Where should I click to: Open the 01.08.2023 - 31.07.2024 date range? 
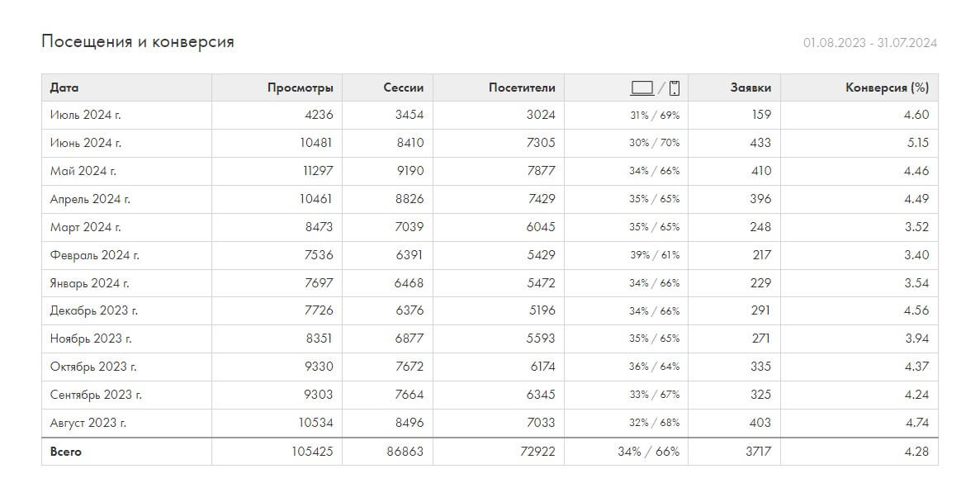tap(869, 43)
